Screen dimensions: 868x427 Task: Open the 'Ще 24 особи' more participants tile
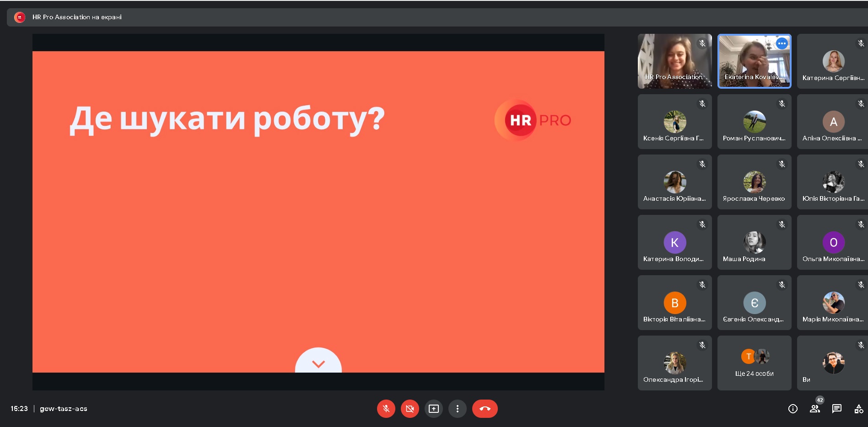tap(754, 363)
